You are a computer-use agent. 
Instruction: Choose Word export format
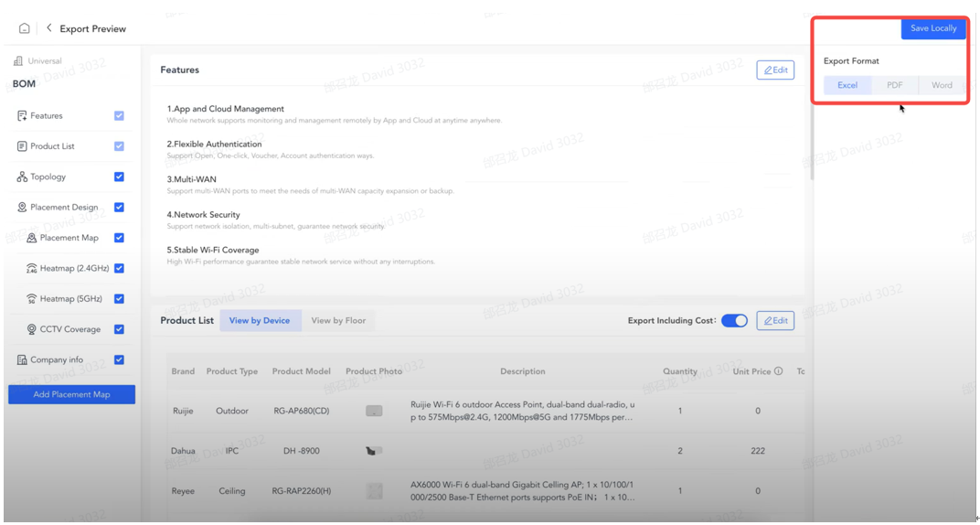942,85
